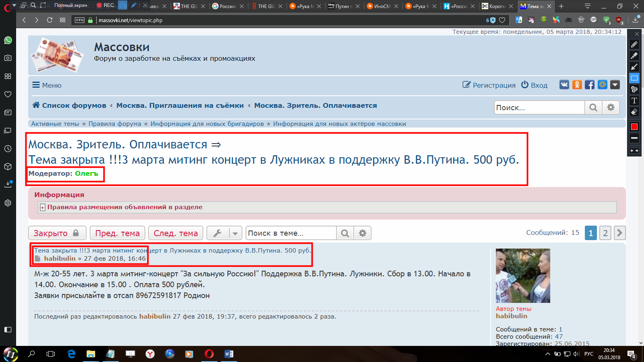The width and height of the screenshot is (644, 362).
Task: Select the eraser tool
Action: click(634, 112)
